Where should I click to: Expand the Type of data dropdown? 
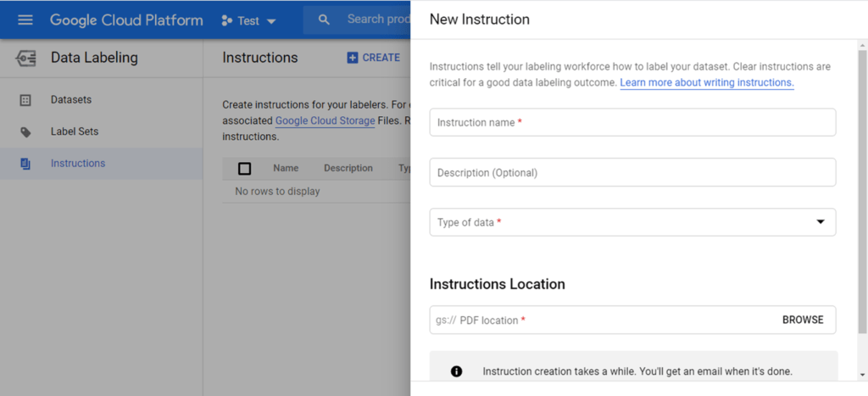632,222
